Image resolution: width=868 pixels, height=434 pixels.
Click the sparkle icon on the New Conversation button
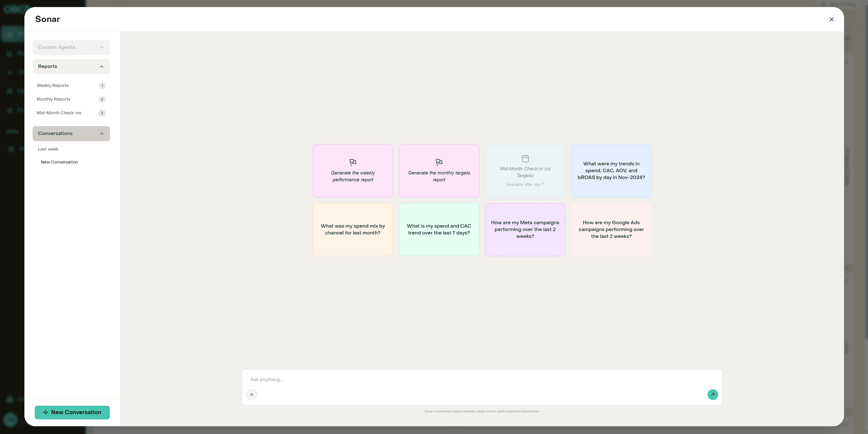(x=46, y=412)
